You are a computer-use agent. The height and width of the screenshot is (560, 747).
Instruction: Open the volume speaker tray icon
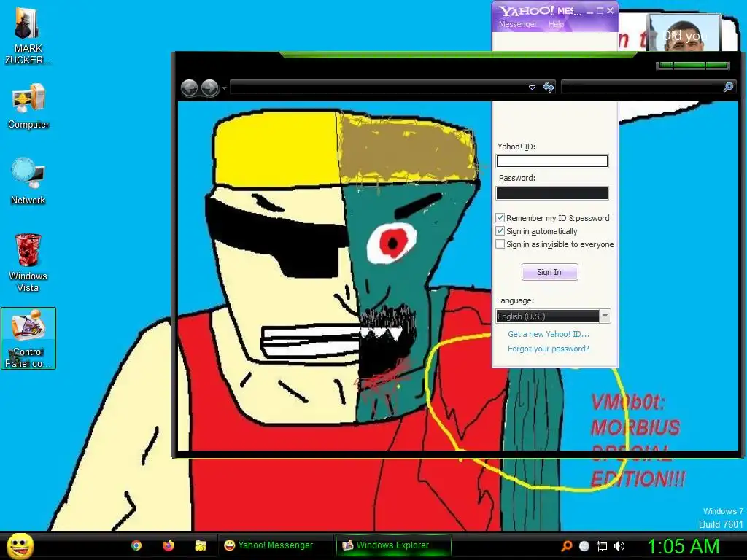(x=619, y=546)
